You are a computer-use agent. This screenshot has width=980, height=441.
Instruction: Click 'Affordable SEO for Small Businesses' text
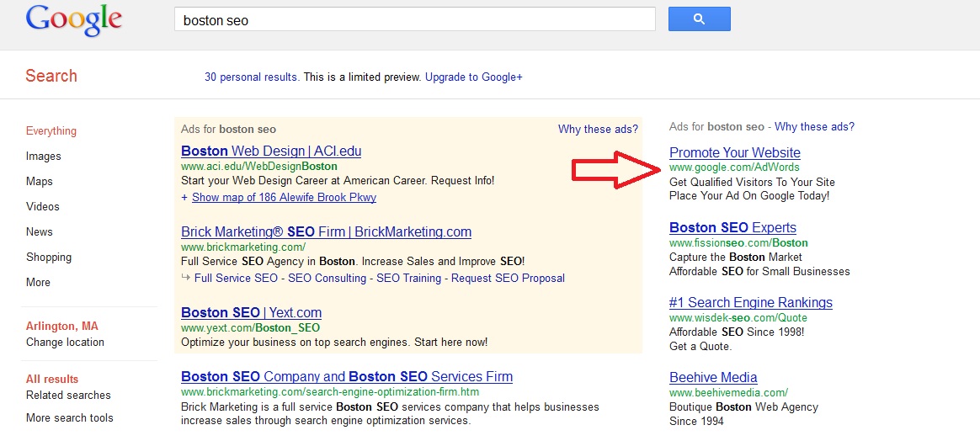759,272
